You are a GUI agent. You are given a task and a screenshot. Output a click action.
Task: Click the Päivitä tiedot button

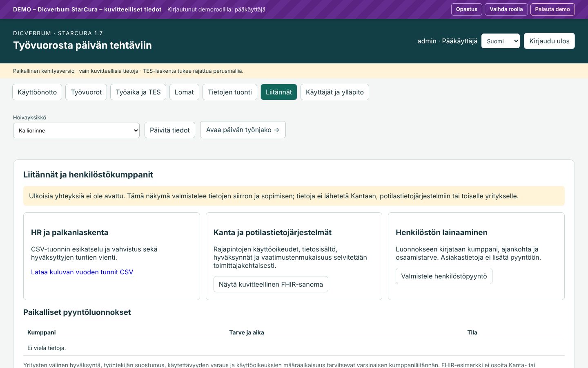click(170, 130)
